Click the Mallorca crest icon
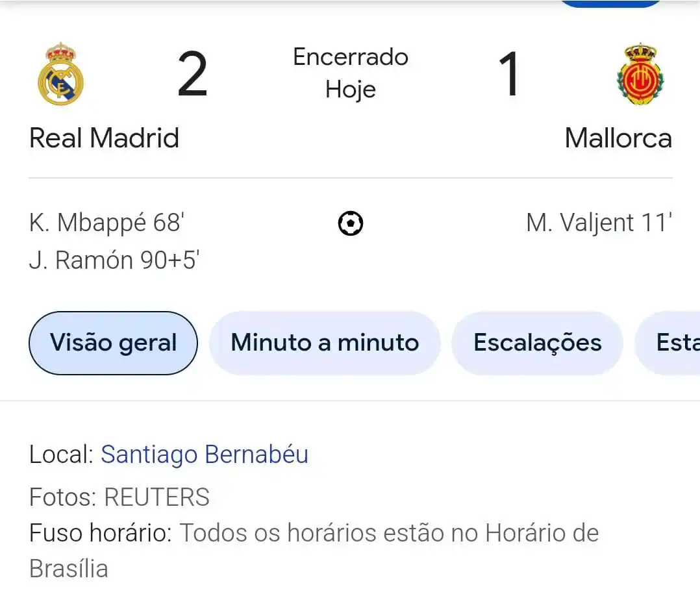Viewport: 700px width, 611px height. click(x=640, y=74)
